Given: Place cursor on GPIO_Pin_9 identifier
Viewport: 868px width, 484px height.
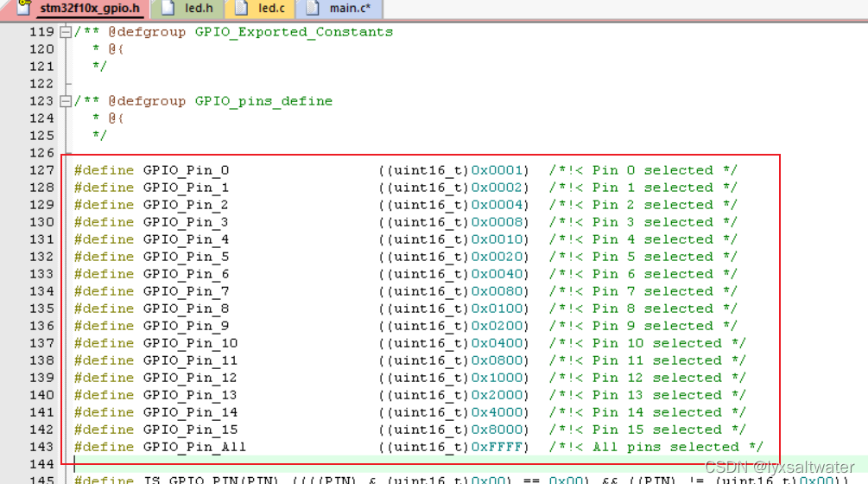Looking at the screenshot, I should click(186, 326).
